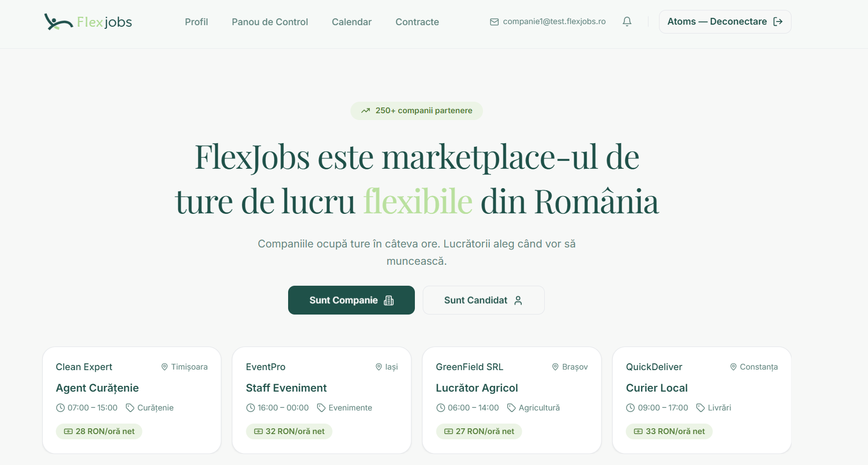Click the EventPro company name
Image resolution: width=868 pixels, height=465 pixels.
[x=266, y=367]
